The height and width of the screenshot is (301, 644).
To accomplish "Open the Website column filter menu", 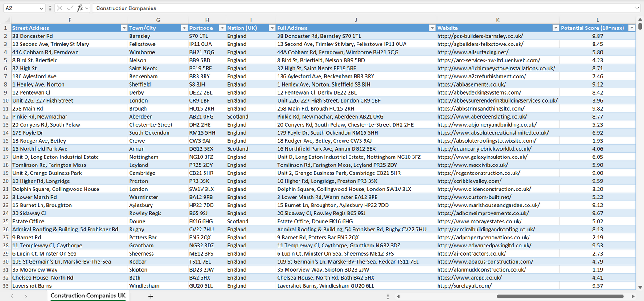I will click(555, 28).
